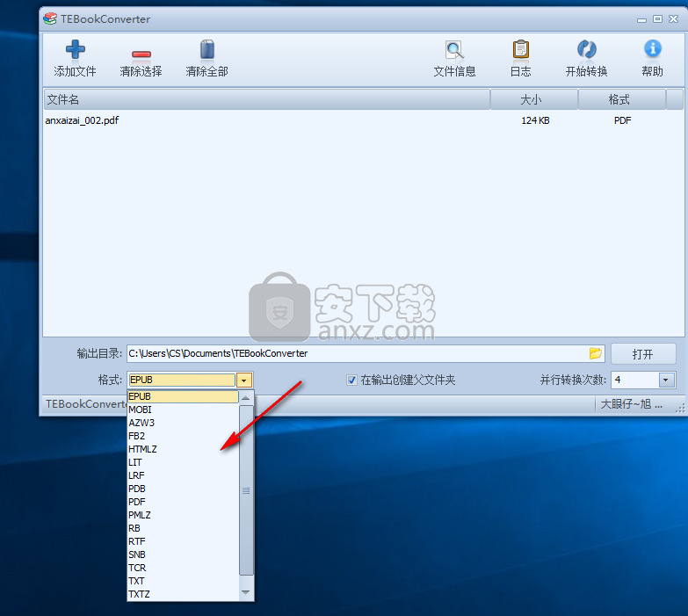The image size is (688, 616).
Task: Select the anxaizai_002.pdf file row
Action: (363, 120)
